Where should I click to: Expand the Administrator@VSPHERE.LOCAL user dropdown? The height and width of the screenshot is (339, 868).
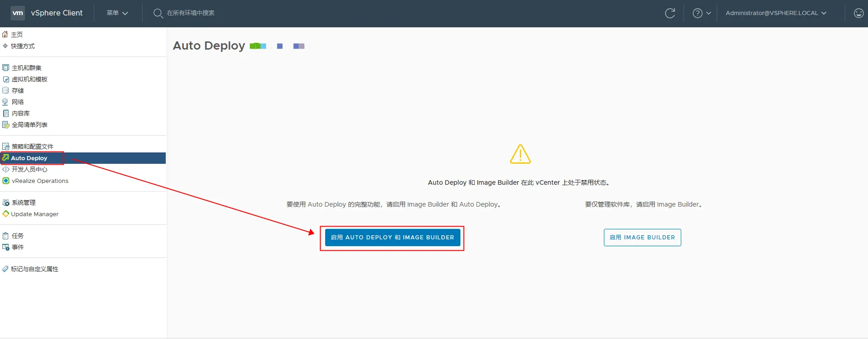point(776,13)
